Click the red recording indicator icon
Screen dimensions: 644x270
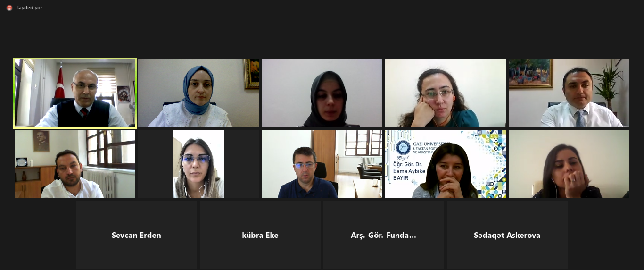[9, 8]
